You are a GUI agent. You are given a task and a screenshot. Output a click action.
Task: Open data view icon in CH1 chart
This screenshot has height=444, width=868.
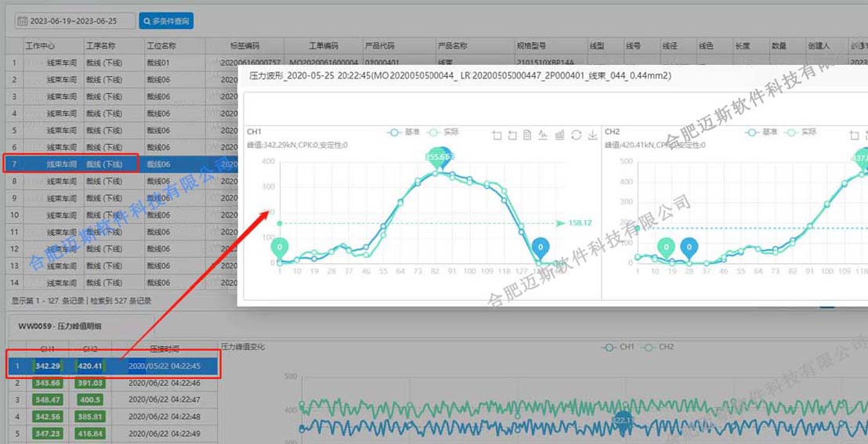(x=528, y=135)
